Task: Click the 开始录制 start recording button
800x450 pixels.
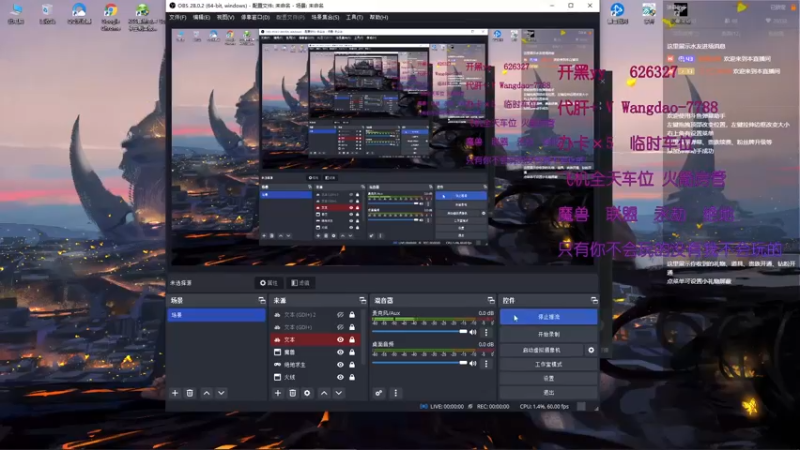Action: 548,334
